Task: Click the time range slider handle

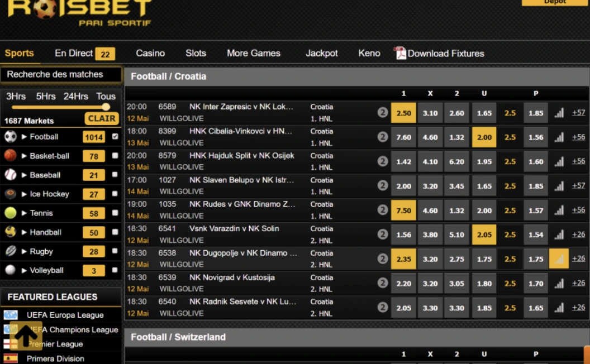Action: pyautogui.click(x=106, y=107)
